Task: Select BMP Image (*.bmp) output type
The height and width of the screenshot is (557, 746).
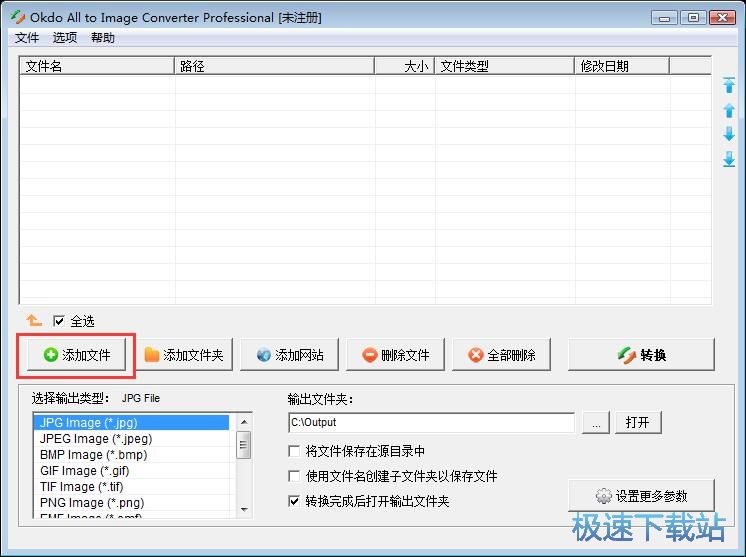Action: pyautogui.click(x=131, y=455)
